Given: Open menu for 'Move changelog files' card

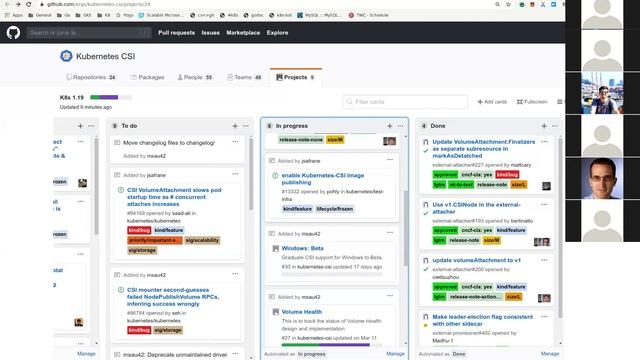Looking at the screenshot, I should coord(236,142).
